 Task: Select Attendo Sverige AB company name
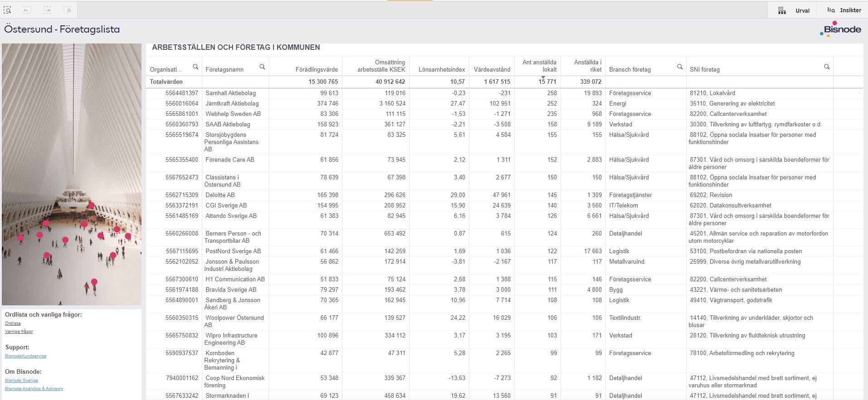231,216
